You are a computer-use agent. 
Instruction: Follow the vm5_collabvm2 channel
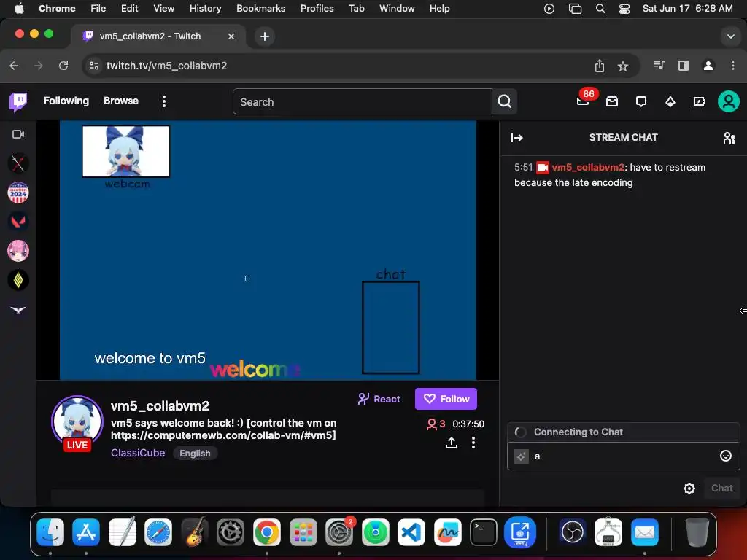click(x=446, y=399)
